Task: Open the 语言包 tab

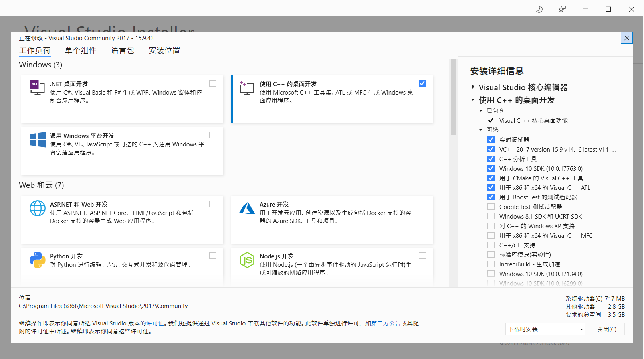Action: (123, 50)
